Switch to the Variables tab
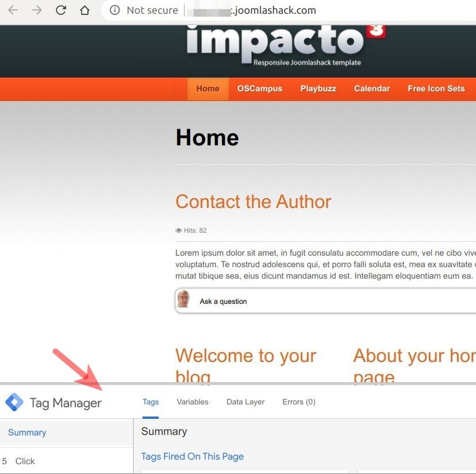Screen dimensions: 476x474 click(x=193, y=402)
